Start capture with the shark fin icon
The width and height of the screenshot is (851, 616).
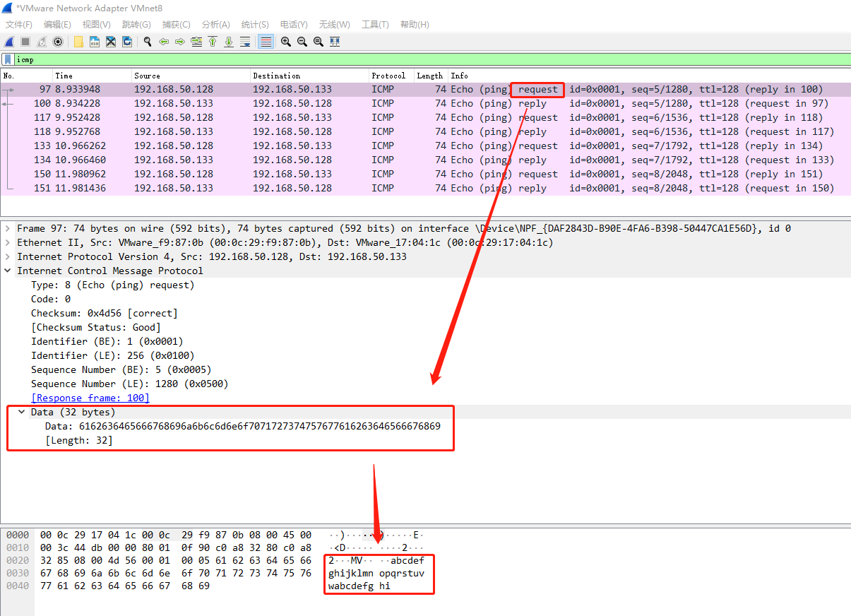click(x=9, y=42)
